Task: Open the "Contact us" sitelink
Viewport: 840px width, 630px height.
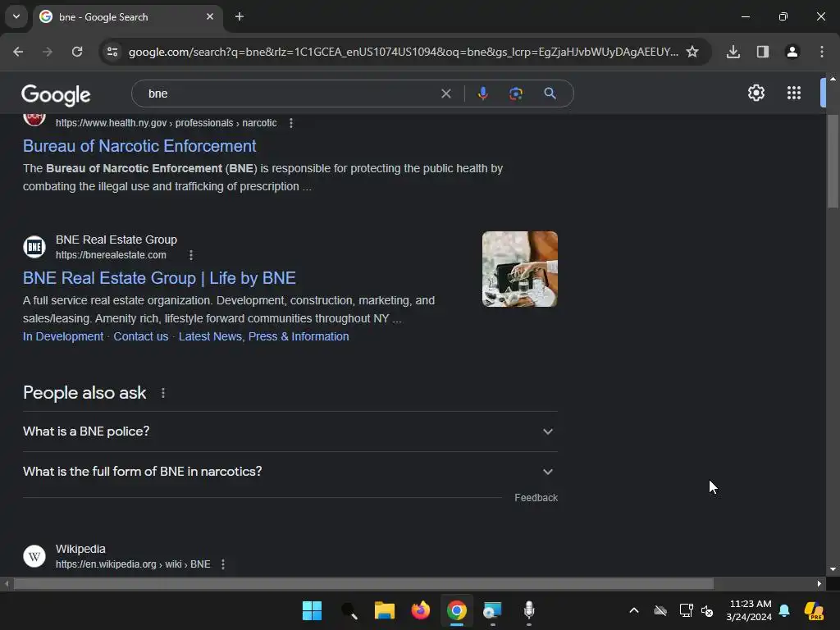Action: 141,336
